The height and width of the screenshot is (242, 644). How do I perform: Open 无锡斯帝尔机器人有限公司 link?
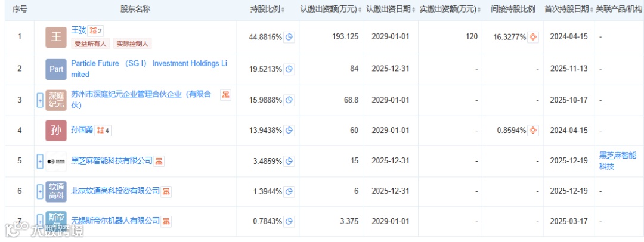(116, 221)
